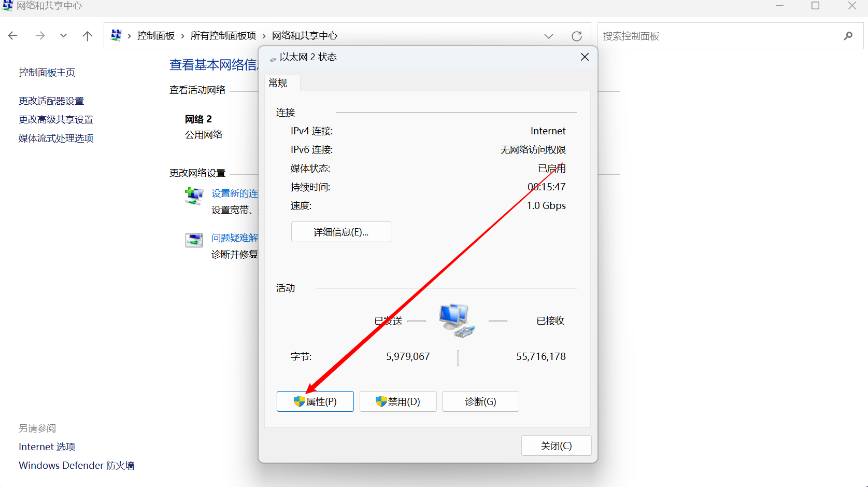The height and width of the screenshot is (487, 868).
Task: Select 所有控制面板项 in the breadcrumb
Action: (224, 35)
